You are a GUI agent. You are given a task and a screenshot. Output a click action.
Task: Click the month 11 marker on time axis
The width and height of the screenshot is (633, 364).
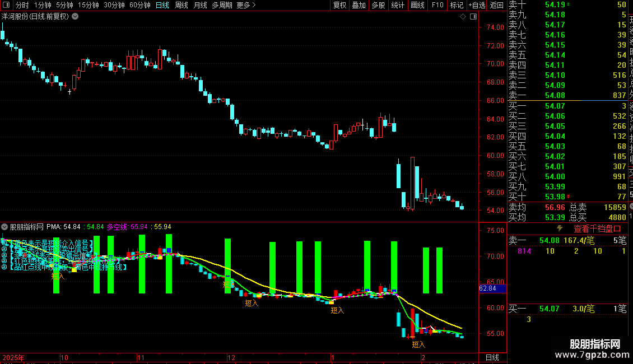click(141, 357)
